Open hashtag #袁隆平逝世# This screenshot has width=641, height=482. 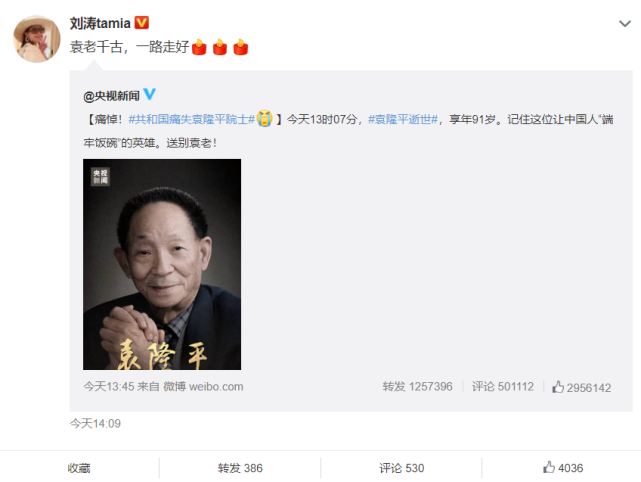tap(403, 119)
